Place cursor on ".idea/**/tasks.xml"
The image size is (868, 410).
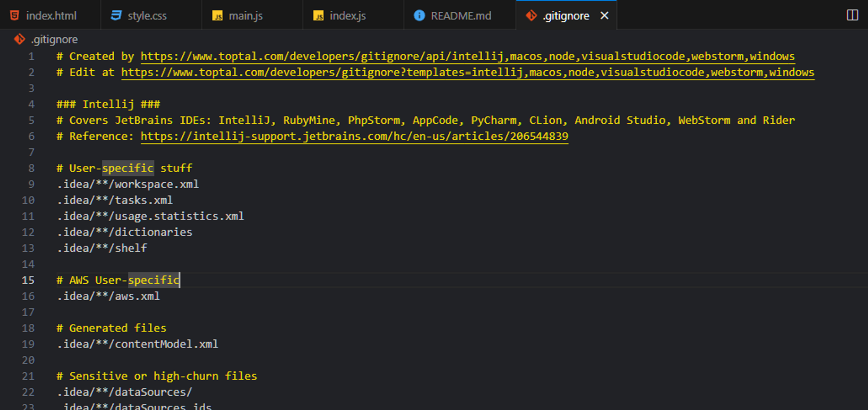pyautogui.click(x=115, y=200)
